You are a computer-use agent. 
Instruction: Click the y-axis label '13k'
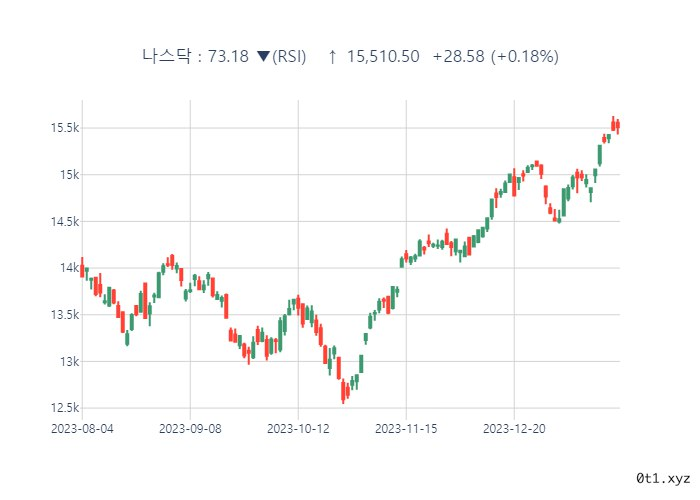(x=70, y=361)
